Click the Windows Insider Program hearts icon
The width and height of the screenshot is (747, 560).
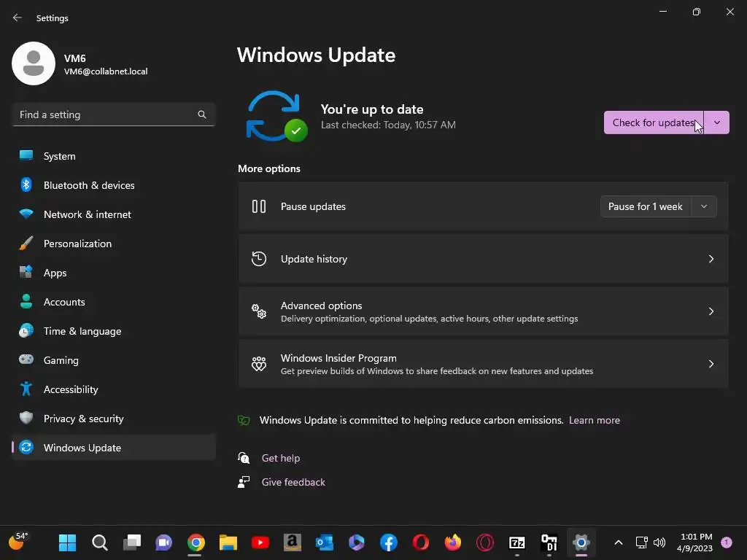259,364
